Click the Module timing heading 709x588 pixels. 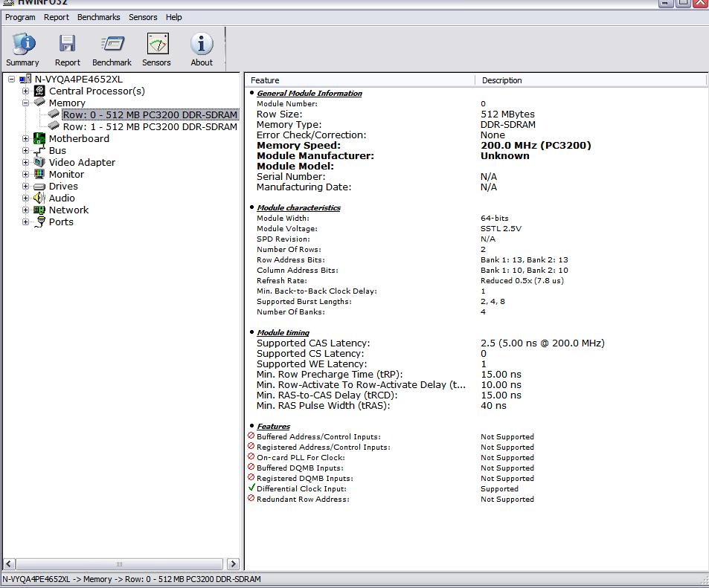283,332
